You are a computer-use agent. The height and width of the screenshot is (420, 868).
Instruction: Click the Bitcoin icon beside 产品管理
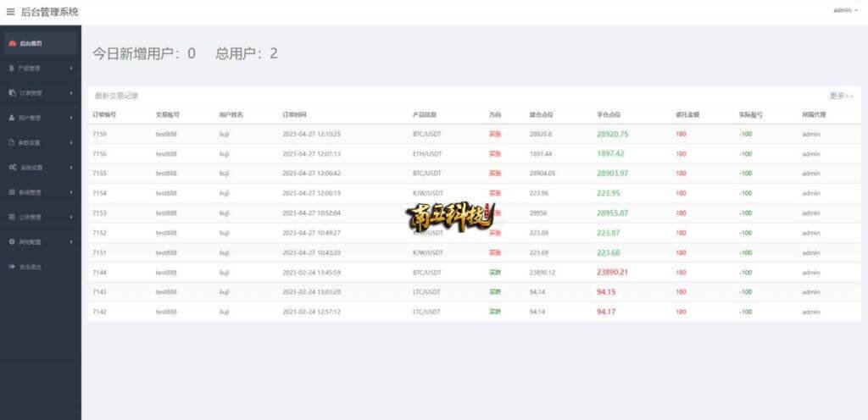pos(11,68)
